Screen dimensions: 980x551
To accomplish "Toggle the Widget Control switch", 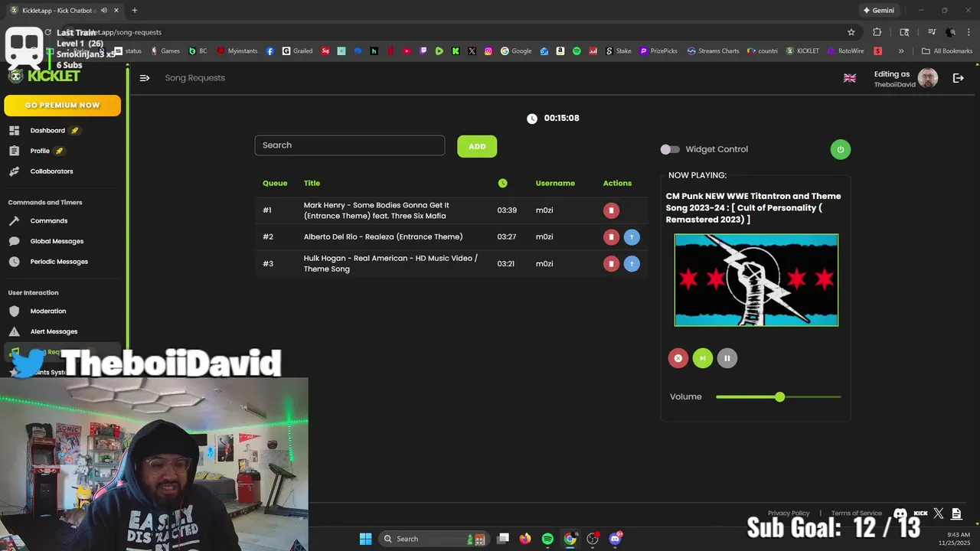I will point(670,149).
